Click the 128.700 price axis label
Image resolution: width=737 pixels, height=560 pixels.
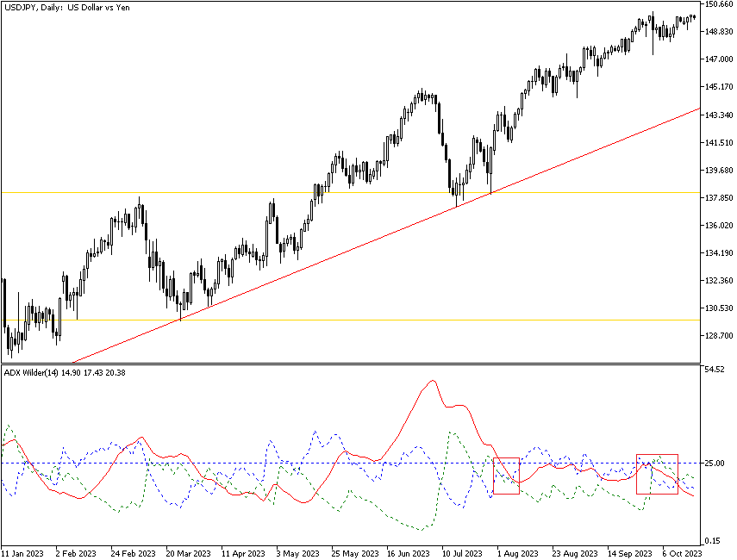[x=717, y=336]
